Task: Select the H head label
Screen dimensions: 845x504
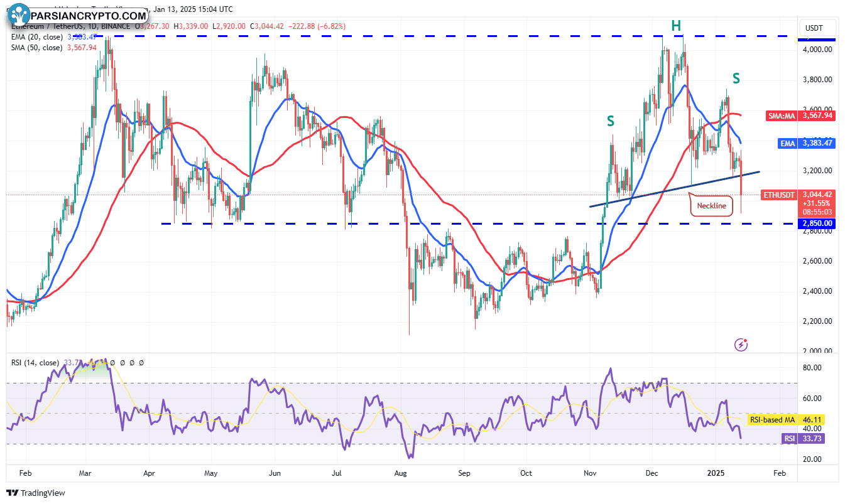Action: tap(675, 26)
